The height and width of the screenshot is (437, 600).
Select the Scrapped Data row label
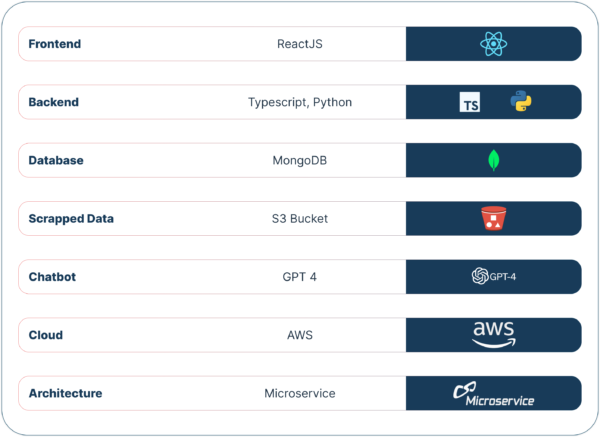[x=71, y=218]
